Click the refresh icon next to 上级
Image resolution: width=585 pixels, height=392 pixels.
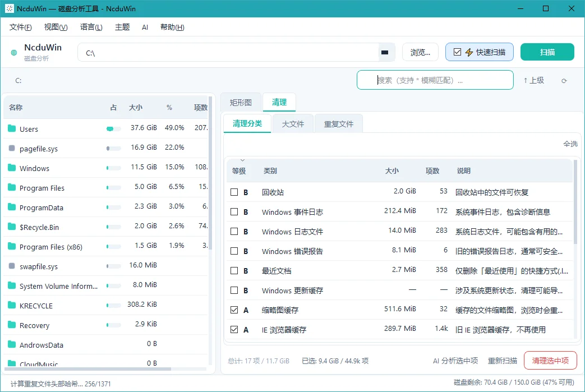click(564, 81)
